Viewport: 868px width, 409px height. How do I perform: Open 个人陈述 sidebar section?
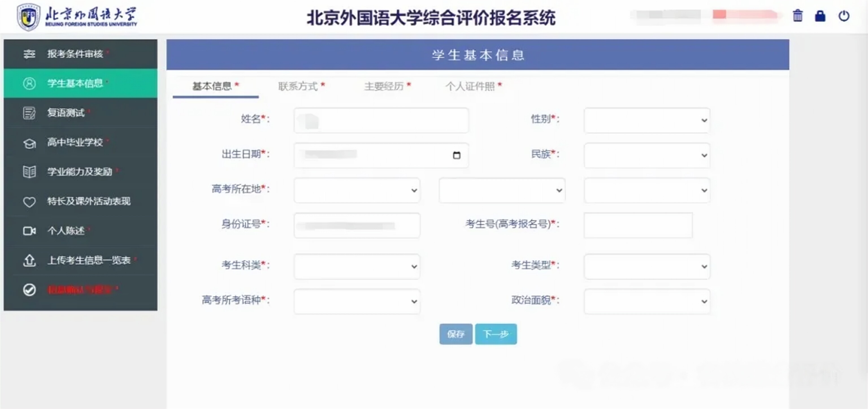click(x=81, y=231)
